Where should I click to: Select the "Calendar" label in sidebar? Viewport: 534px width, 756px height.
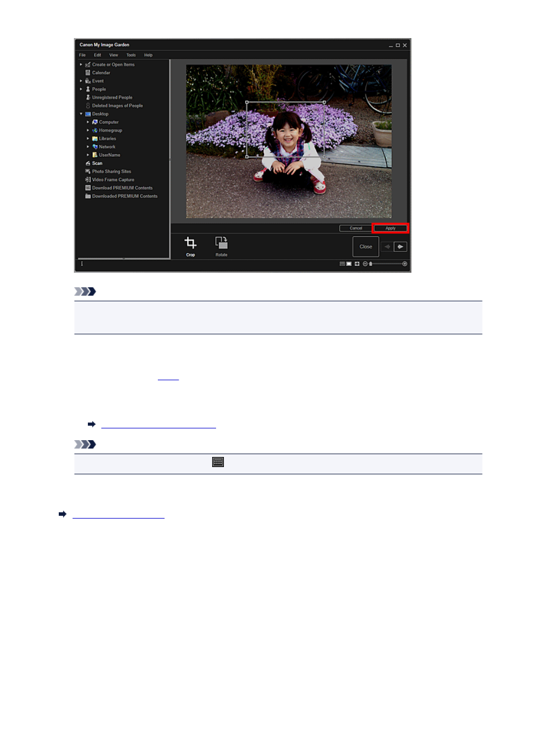(101, 73)
